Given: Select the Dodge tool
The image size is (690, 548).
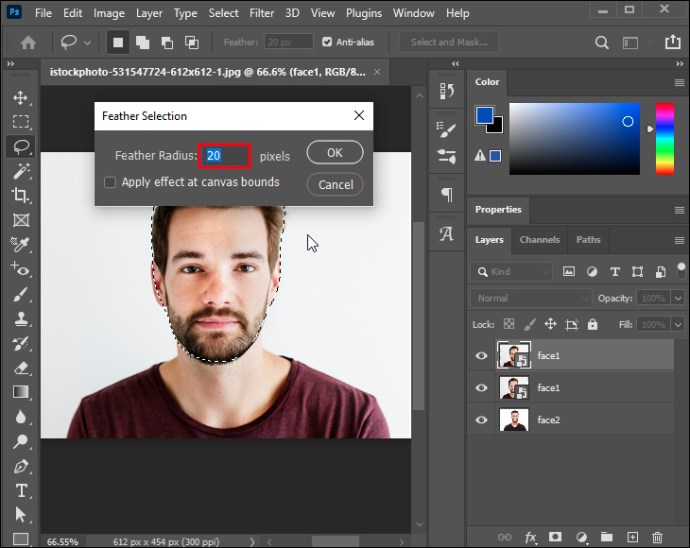Looking at the screenshot, I should pyautogui.click(x=21, y=441).
